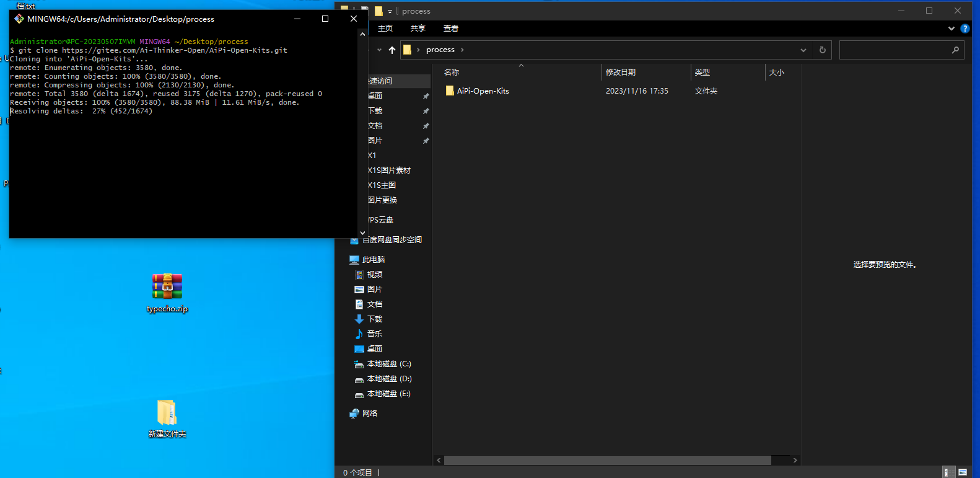Click the folder icon in Explorer quick access toolbar
Screen dimensions: 980x478
point(378,11)
